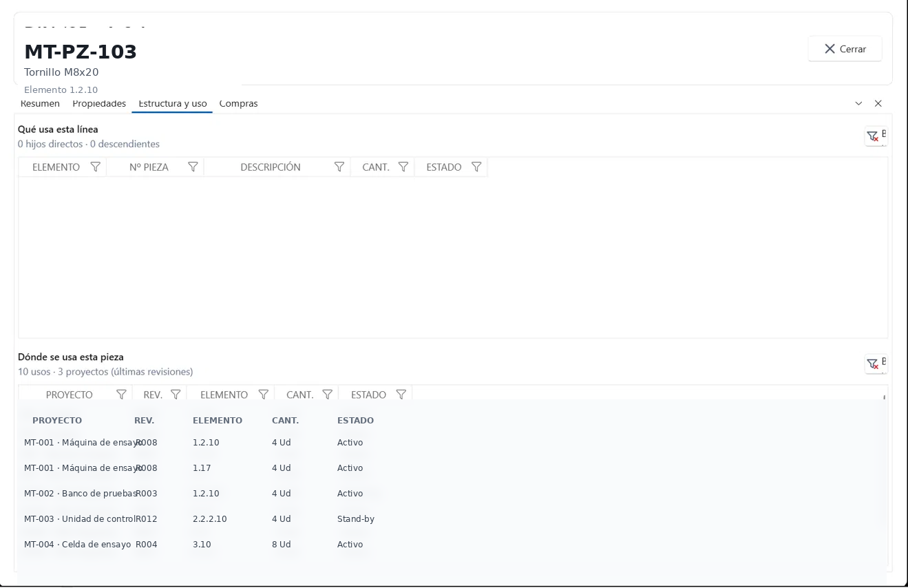Open the REV. column filter
Screen dimensions: 908x588
[x=176, y=395]
